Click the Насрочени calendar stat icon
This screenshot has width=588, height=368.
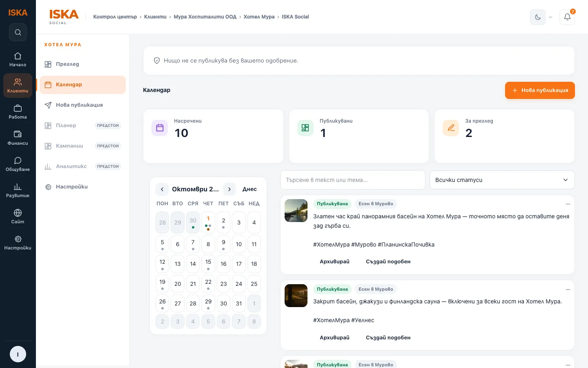(160, 128)
